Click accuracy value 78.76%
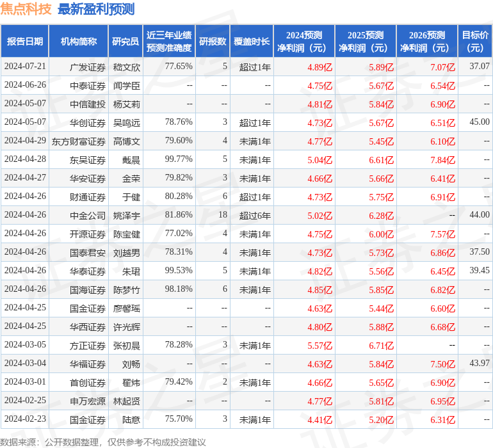Viewport: 493px width, 448px height. (179, 122)
